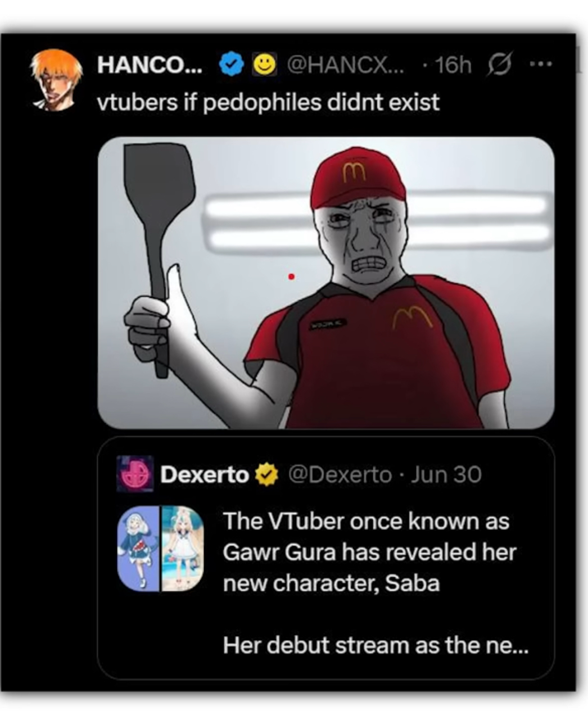This screenshot has width=588, height=725.
Task: Open the three-dot more options menu
Action: [x=540, y=64]
